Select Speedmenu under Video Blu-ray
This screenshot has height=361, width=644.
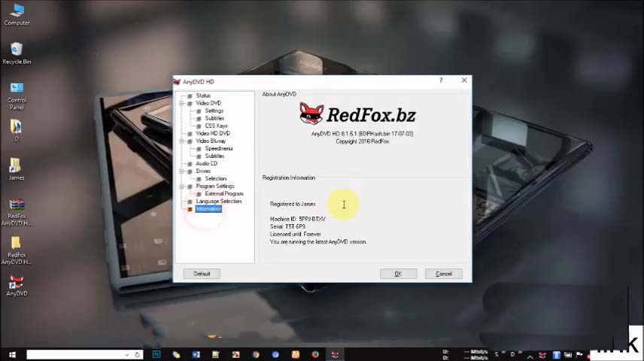[x=218, y=149]
